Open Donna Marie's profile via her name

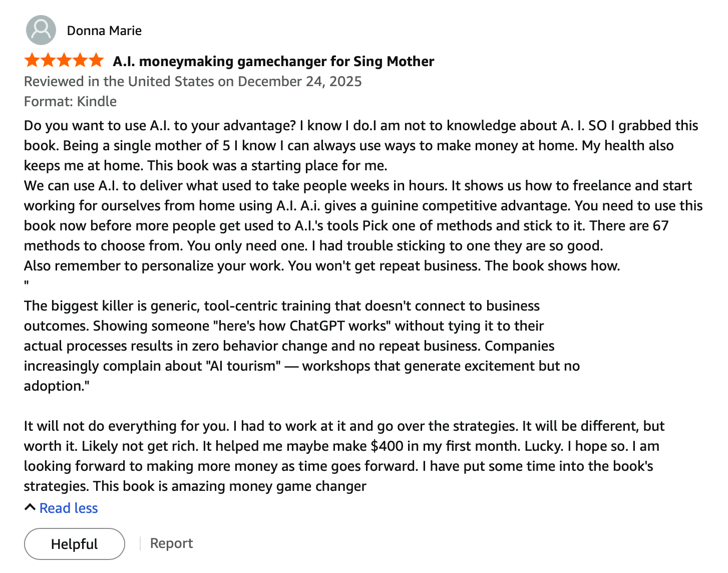[104, 30]
